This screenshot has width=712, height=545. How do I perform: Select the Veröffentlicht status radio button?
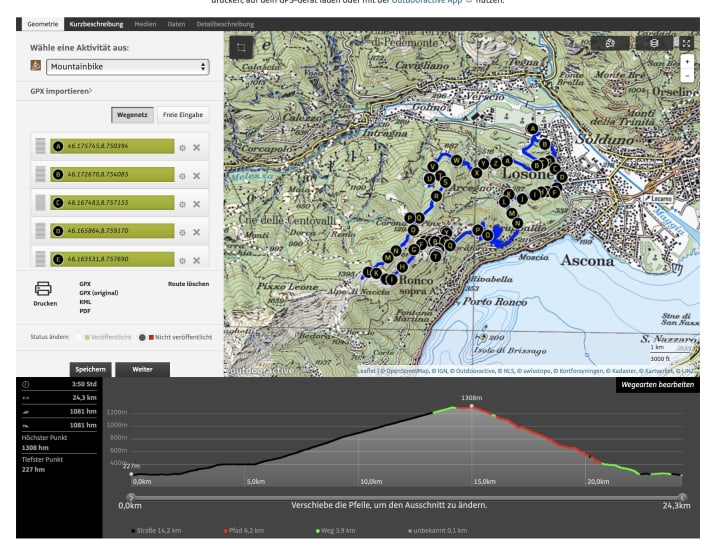pyautogui.click(x=77, y=337)
